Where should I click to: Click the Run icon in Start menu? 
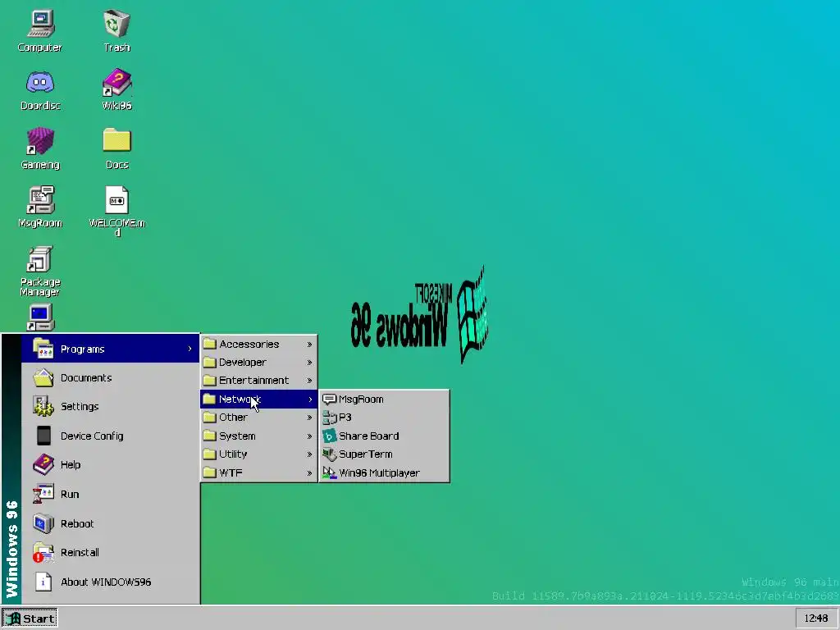(x=43, y=494)
